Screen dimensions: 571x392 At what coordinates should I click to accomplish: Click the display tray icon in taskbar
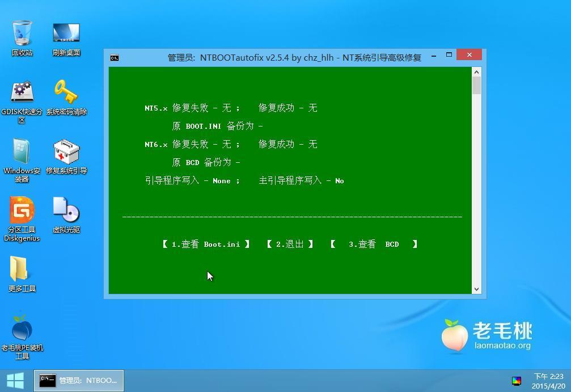(517, 381)
